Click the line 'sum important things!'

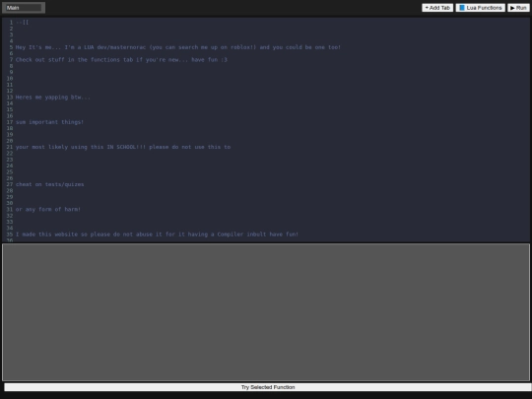coord(49,122)
